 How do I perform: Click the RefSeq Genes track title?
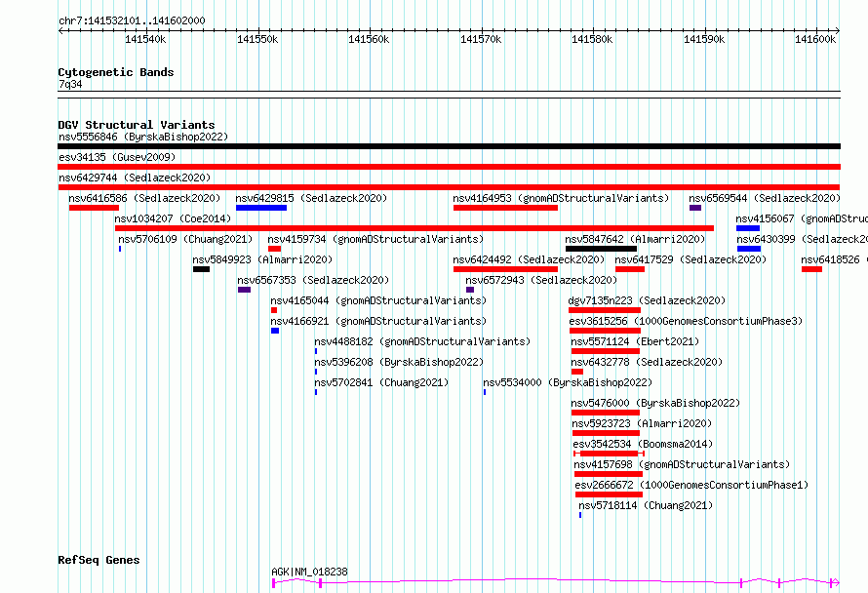coord(99,560)
